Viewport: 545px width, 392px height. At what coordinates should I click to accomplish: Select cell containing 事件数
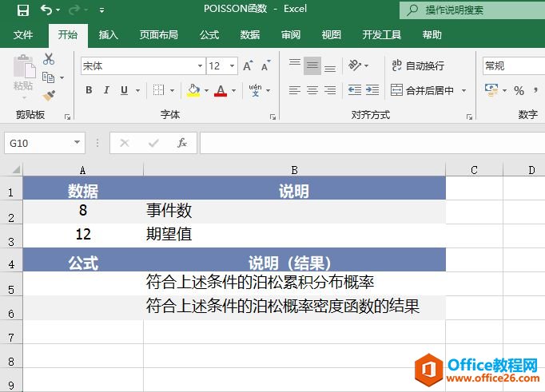click(294, 211)
